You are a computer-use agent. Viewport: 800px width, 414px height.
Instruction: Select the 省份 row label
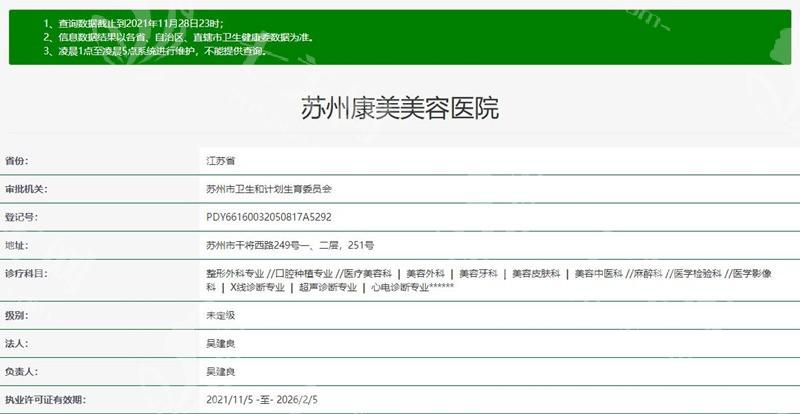tap(16, 161)
